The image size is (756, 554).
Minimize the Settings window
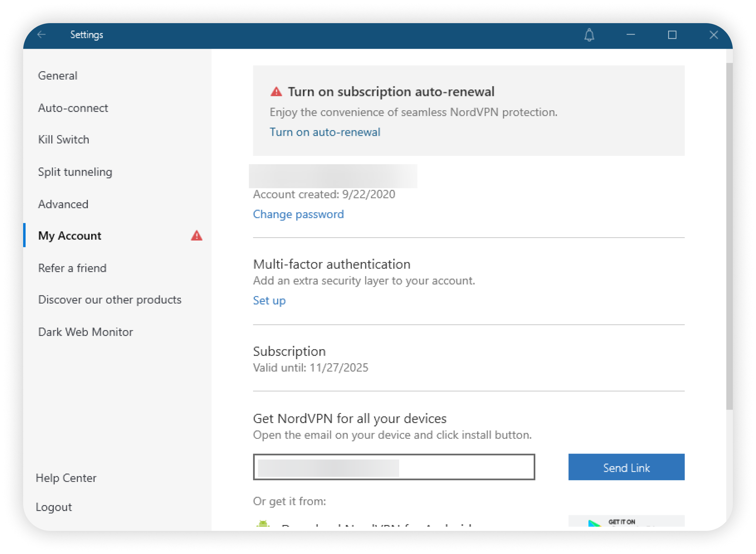(x=631, y=35)
